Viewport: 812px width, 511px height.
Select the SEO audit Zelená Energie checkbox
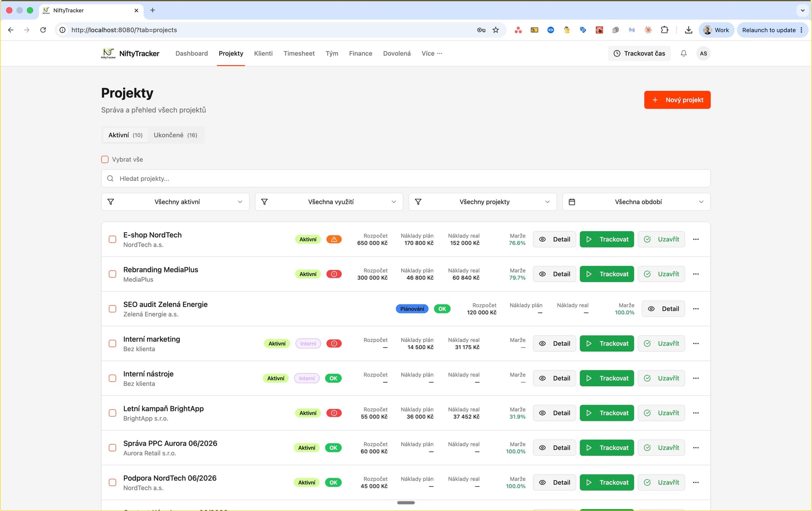(113, 309)
